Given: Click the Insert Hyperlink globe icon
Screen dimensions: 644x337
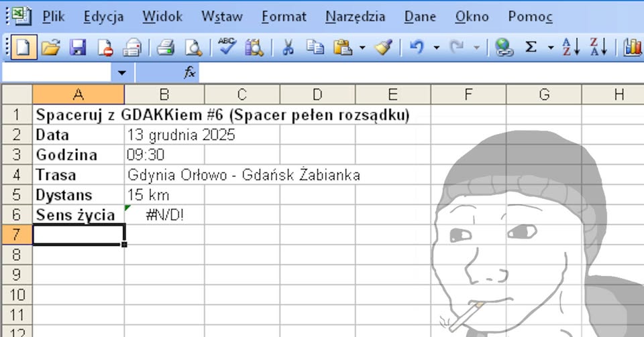Looking at the screenshot, I should [503, 47].
